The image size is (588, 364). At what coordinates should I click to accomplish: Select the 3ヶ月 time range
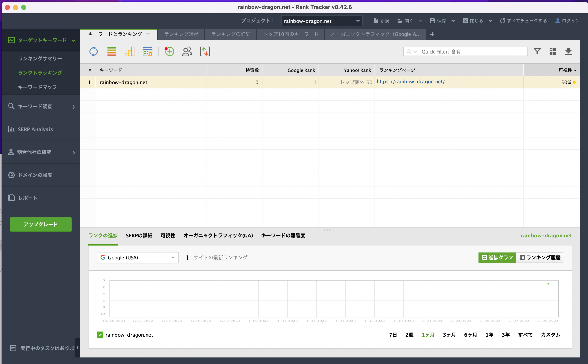click(x=449, y=335)
